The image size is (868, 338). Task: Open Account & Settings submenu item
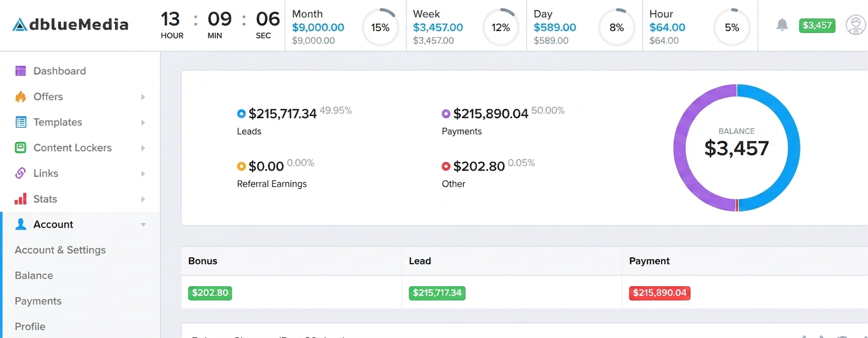[60, 250]
